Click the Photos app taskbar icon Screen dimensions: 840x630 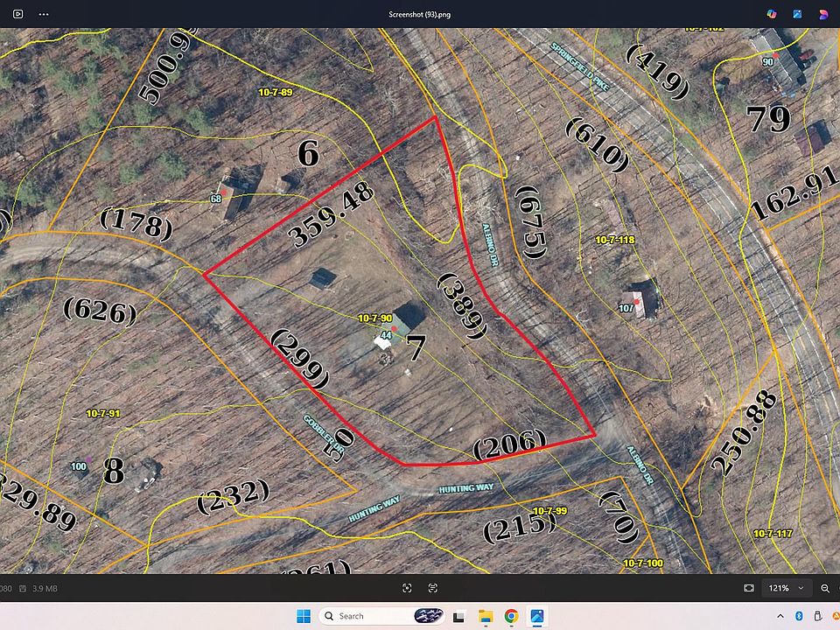[x=537, y=616]
